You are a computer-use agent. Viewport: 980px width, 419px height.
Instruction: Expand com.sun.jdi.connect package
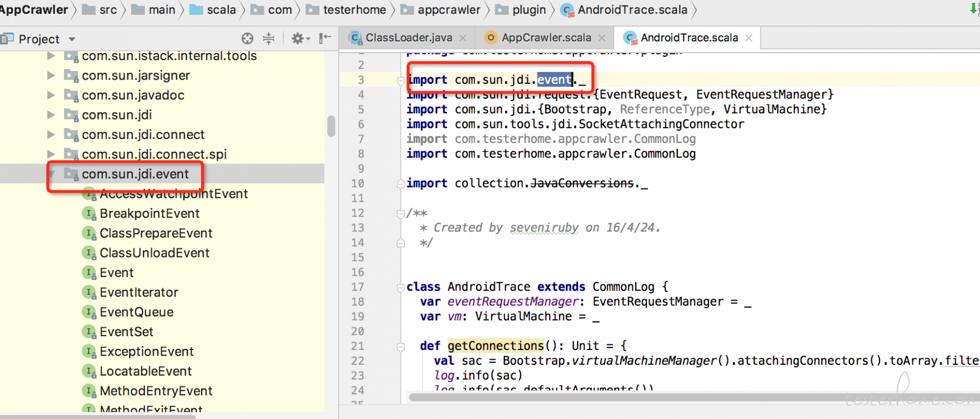[51, 134]
